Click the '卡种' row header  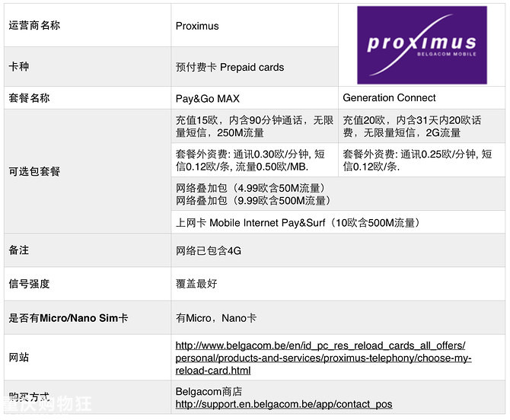tap(88, 67)
